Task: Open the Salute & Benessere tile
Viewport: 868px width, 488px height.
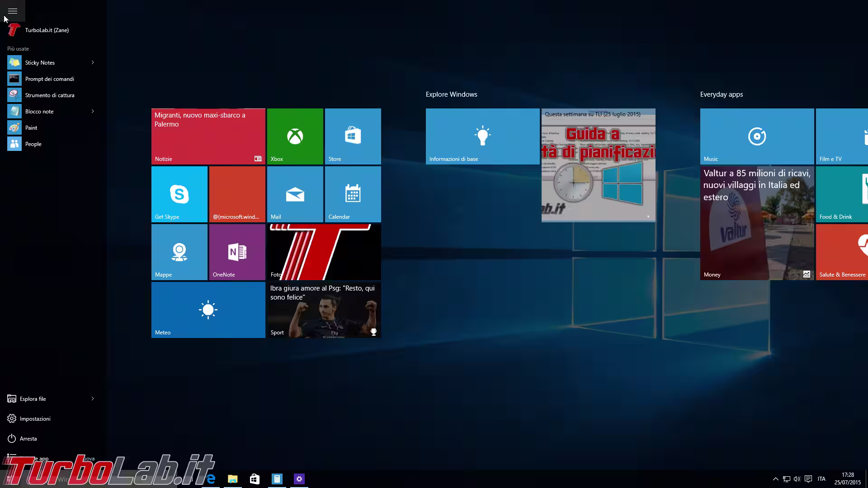Action: point(842,252)
